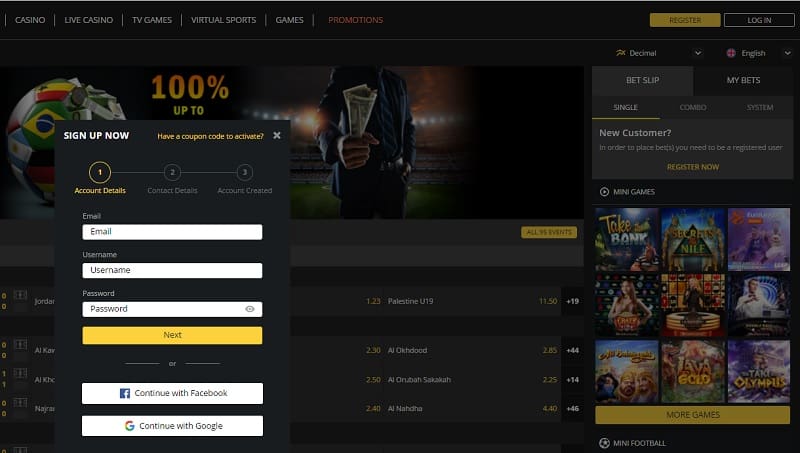This screenshot has height=453, width=800.
Task: Click the yellow Next button
Action: coord(172,335)
